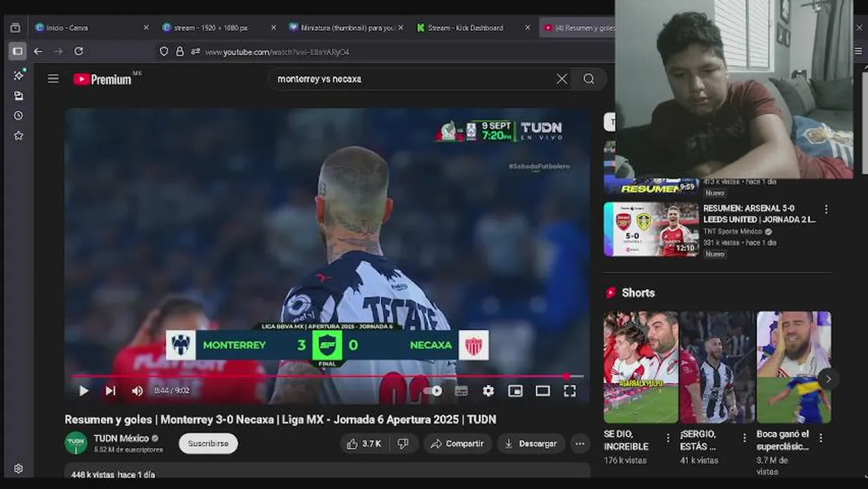Open bookmarks star icon in sidebar
This screenshot has height=489, width=868.
pyautogui.click(x=18, y=136)
